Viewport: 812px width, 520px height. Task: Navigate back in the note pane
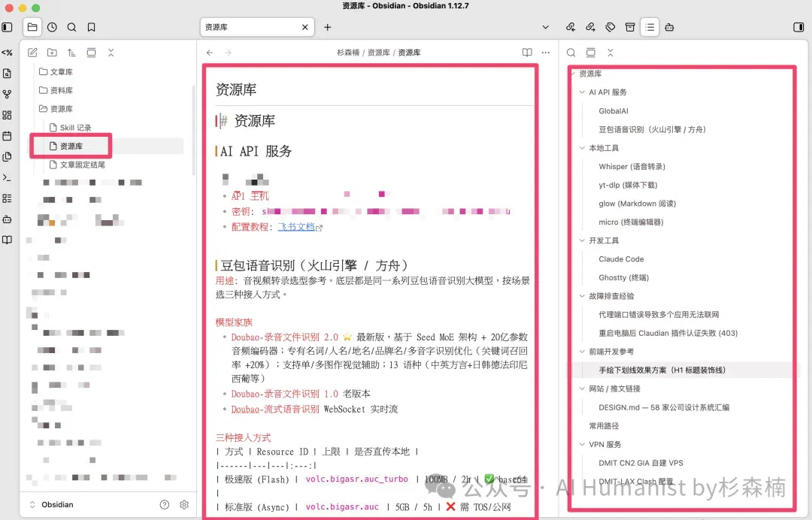click(x=209, y=53)
